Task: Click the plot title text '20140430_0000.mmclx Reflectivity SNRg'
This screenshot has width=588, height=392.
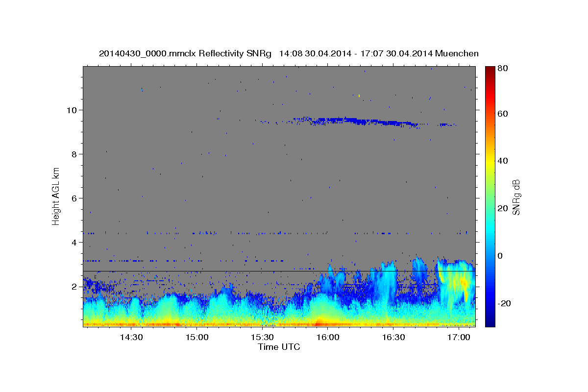Action: 185,53
